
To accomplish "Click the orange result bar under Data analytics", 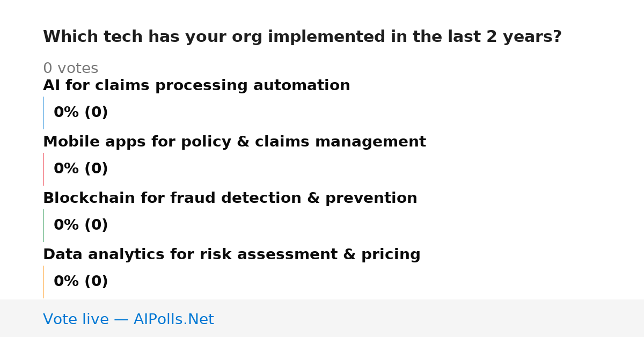I will click(x=43, y=282).
